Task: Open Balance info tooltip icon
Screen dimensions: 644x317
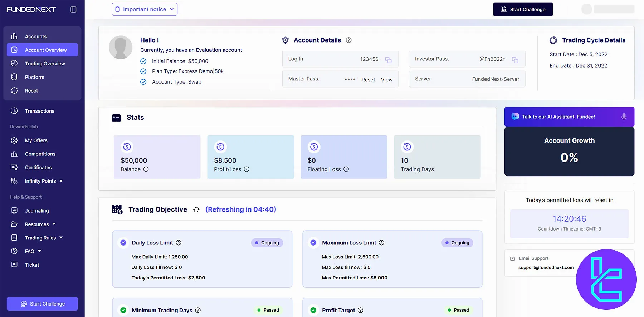Action: [146, 169]
